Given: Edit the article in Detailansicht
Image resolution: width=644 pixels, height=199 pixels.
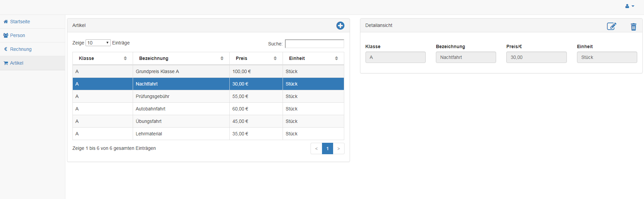Looking at the screenshot, I should tap(611, 26).
